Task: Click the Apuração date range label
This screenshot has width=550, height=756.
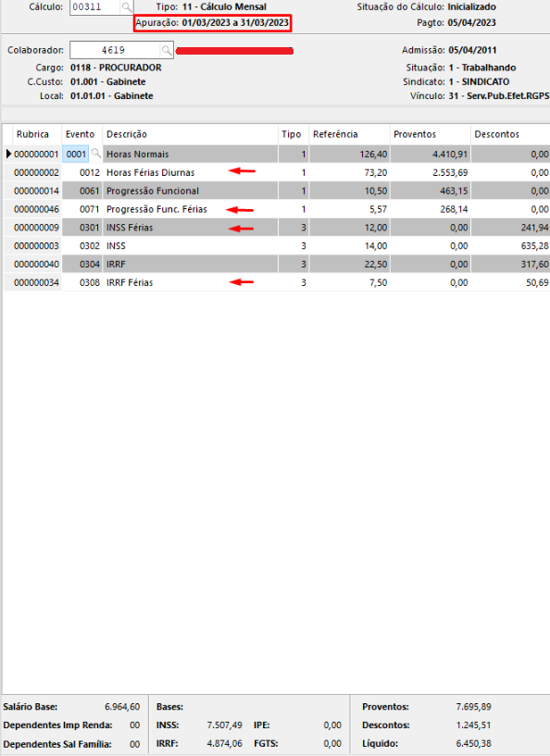Action: tap(212, 22)
